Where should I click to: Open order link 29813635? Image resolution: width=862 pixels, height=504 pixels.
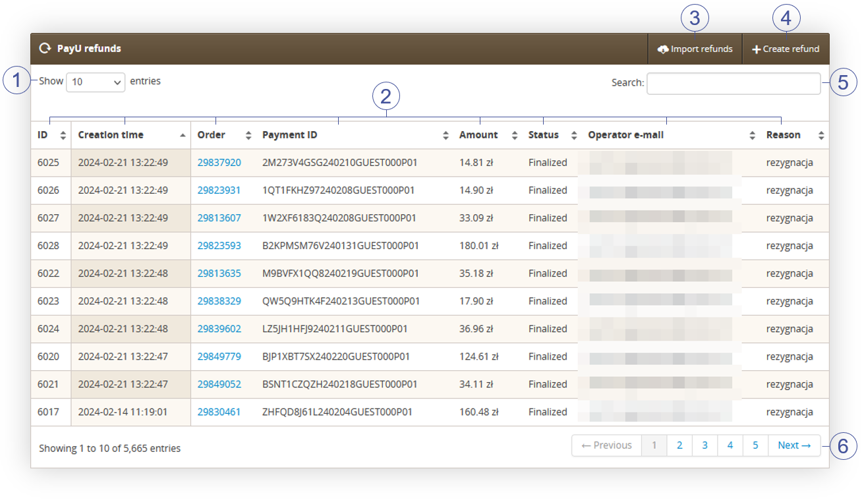click(219, 273)
